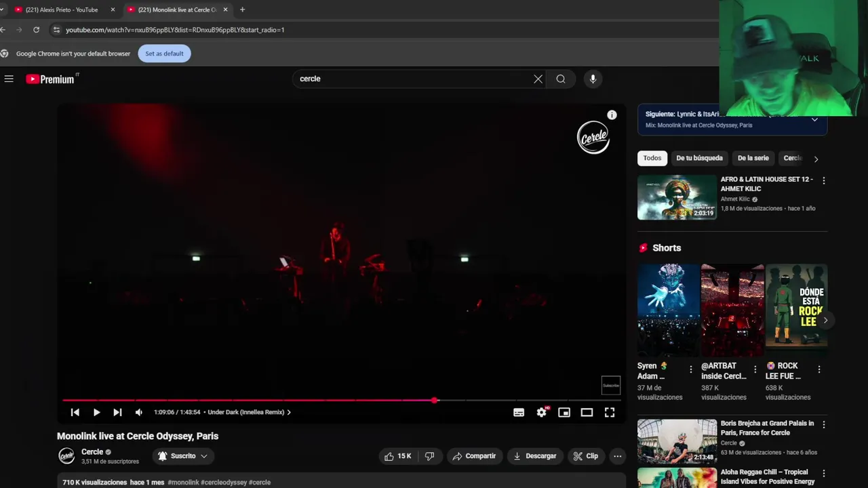
Task: Show next Shorts with arrow
Action: 825,320
